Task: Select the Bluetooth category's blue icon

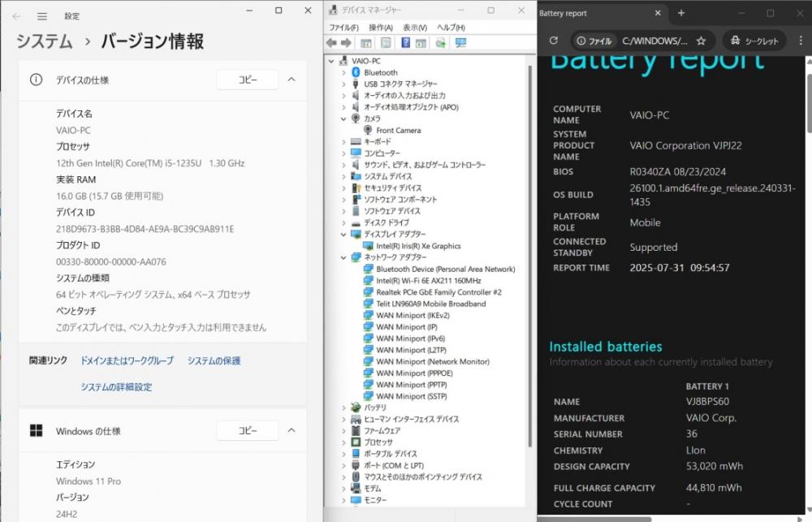Action: (x=356, y=72)
